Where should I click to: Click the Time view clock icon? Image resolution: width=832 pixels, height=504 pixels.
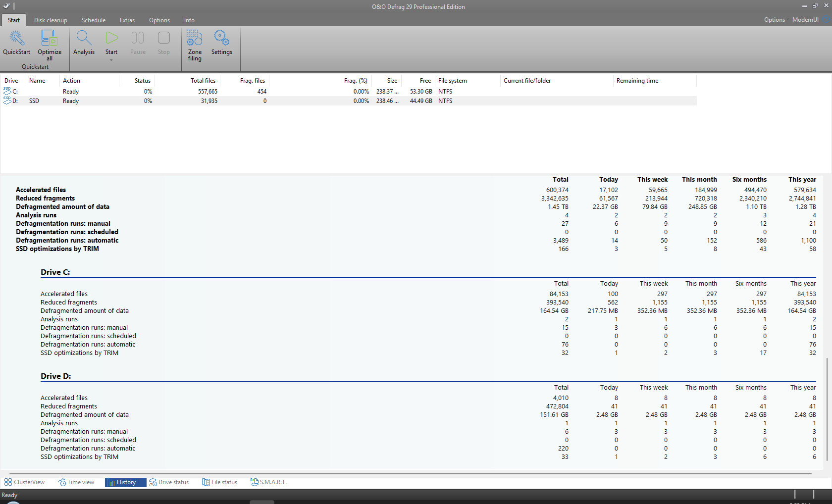(x=62, y=482)
